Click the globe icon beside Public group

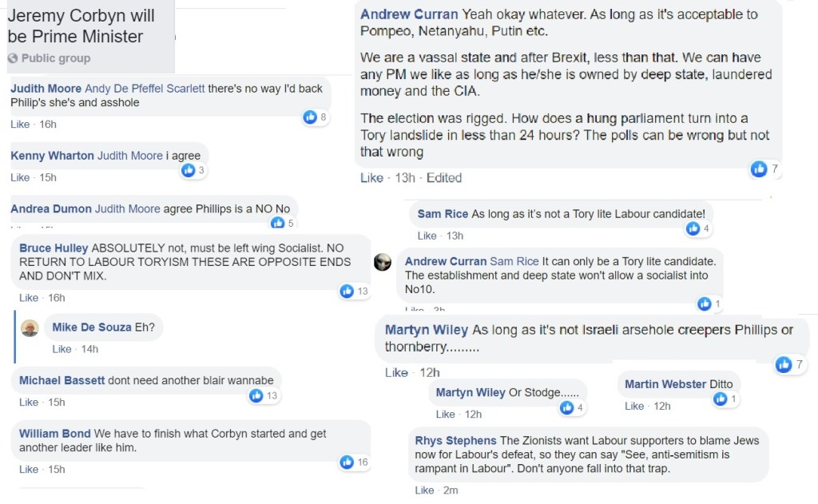(x=13, y=58)
